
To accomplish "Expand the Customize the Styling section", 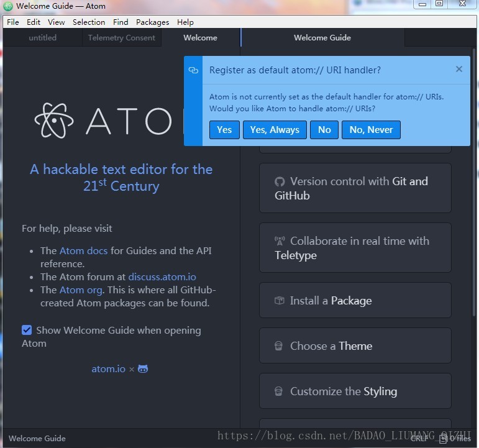I will [x=355, y=391].
